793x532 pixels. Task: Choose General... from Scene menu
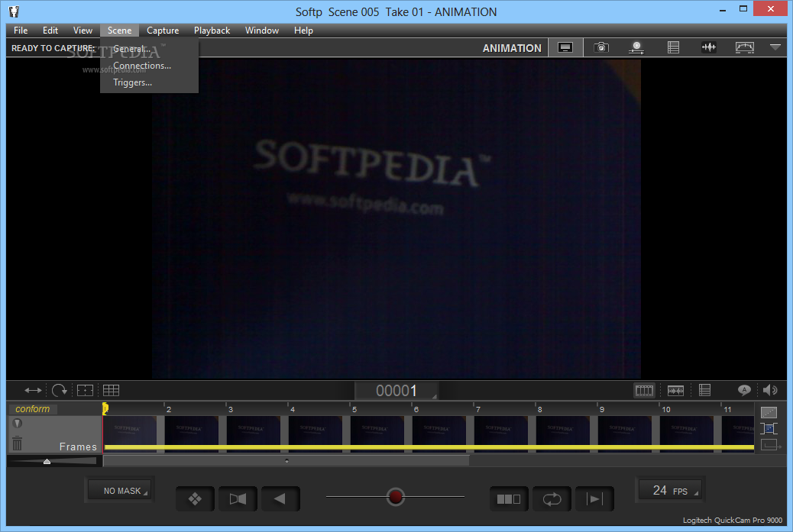pyautogui.click(x=149, y=49)
